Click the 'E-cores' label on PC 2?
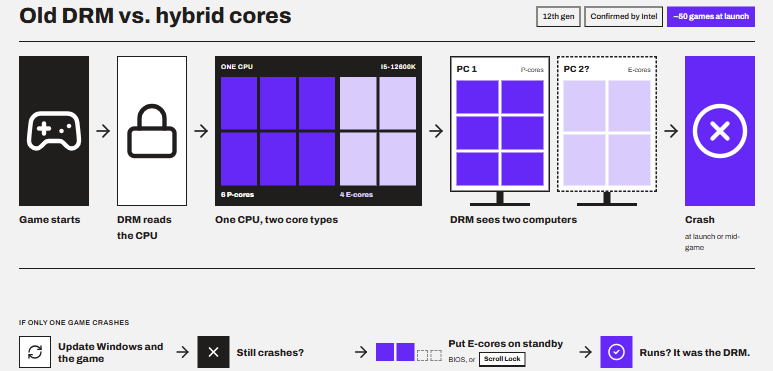773x371 pixels. 639,70
